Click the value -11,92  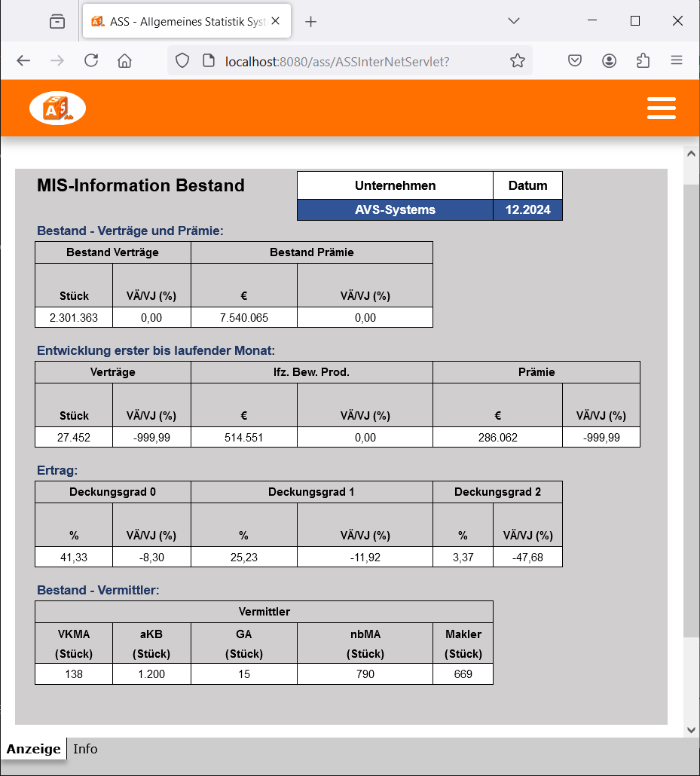(x=365, y=558)
